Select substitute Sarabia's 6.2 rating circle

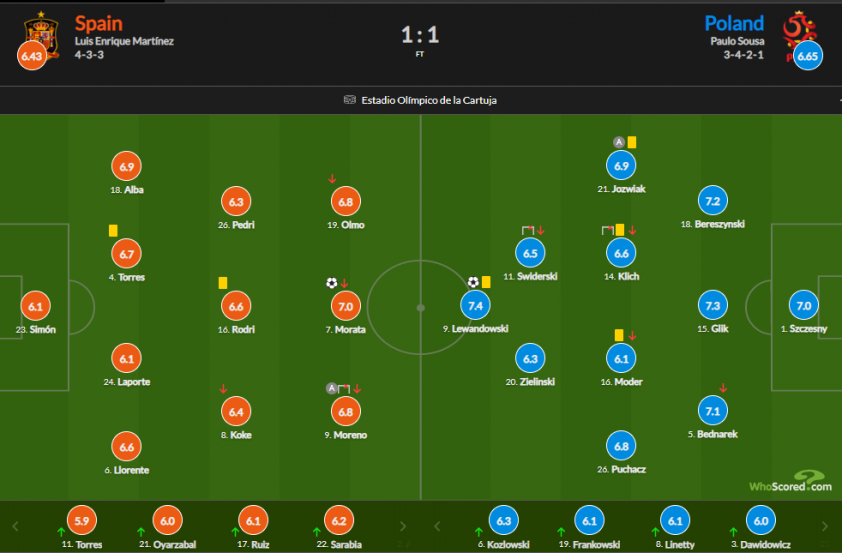click(339, 521)
